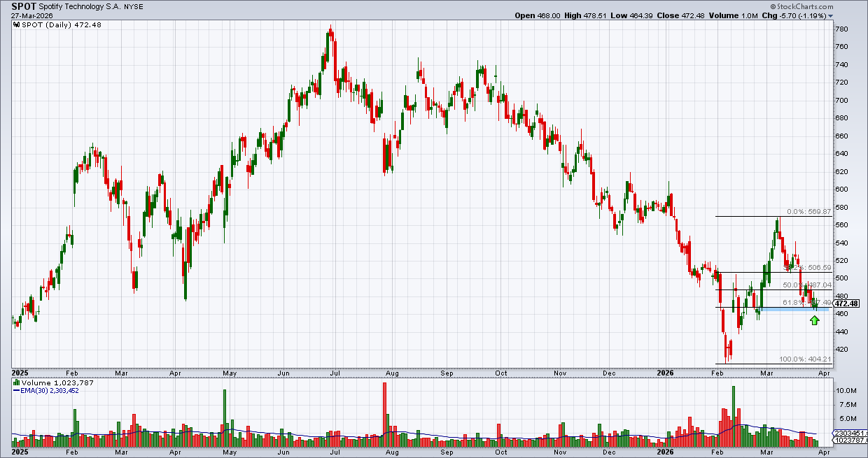Viewport: 868px width, 458px height.
Task: Click the 2026 year label under price chart
Action: pyautogui.click(x=666, y=373)
